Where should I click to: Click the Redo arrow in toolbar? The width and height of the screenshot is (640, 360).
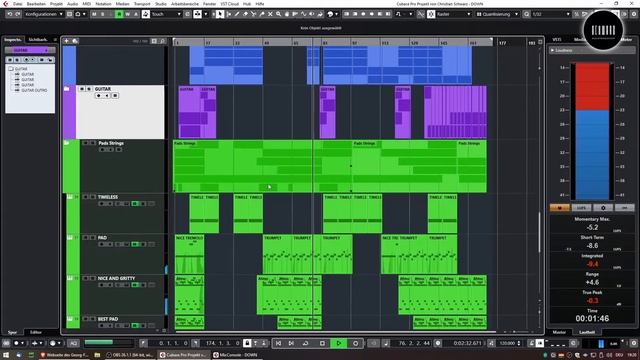(18, 14)
